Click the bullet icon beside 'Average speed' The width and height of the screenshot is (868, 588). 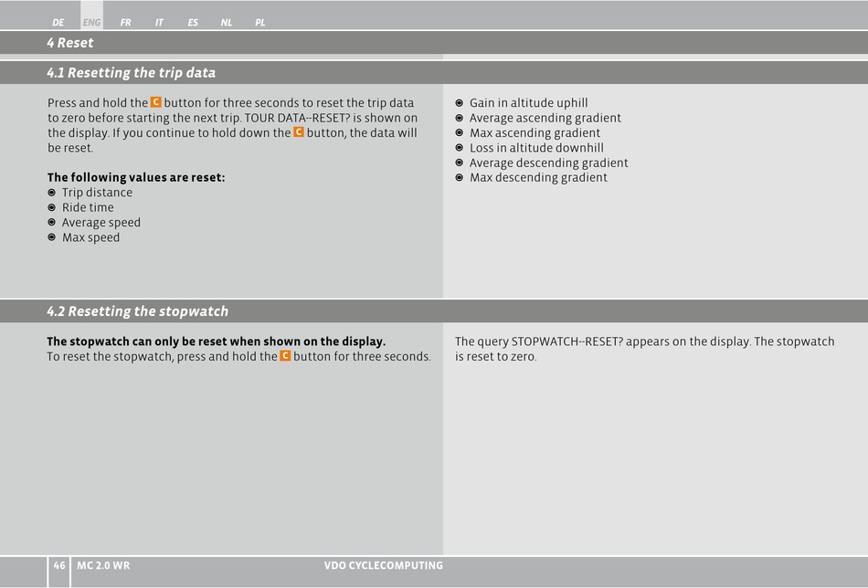51,223
